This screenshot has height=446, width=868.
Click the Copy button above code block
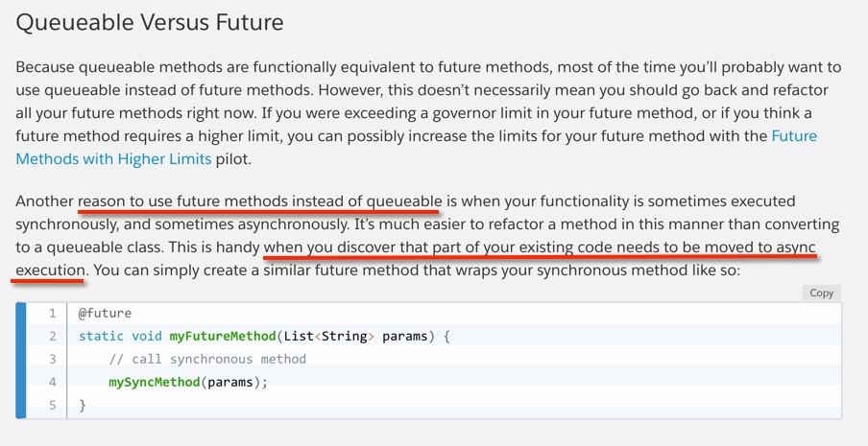(x=821, y=293)
